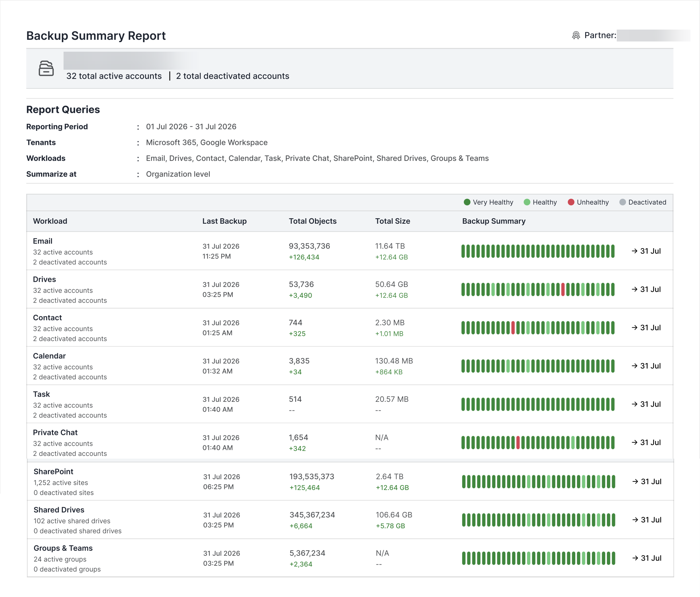Image resolution: width=700 pixels, height=597 pixels.
Task: Click the red unhealthy bar in Drives row
Action: click(563, 289)
